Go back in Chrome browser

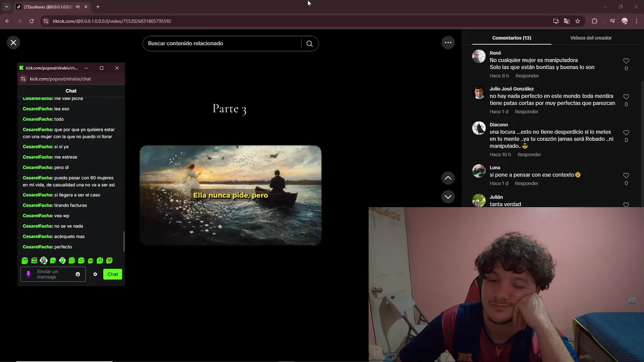coord(7,21)
